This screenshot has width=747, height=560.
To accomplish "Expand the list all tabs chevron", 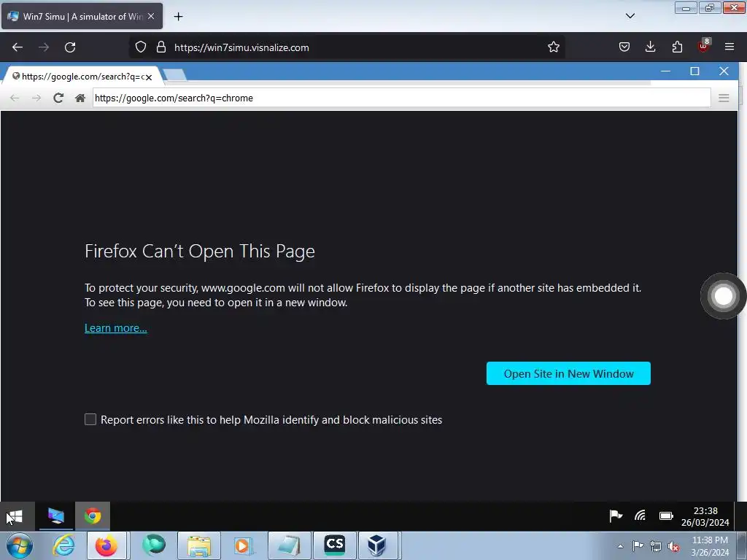I will point(630,16).
